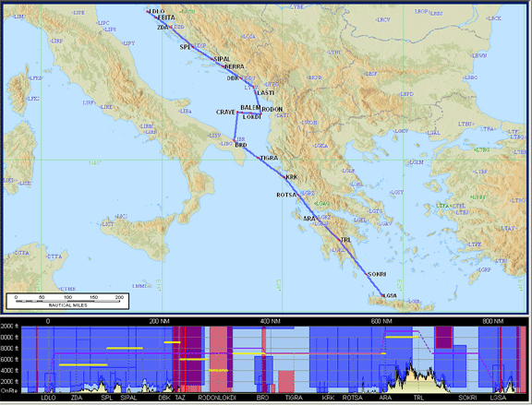Screen dimensions: 532x405
Task: Select the KRK waypoint marker
Action: tap(292, 177)
